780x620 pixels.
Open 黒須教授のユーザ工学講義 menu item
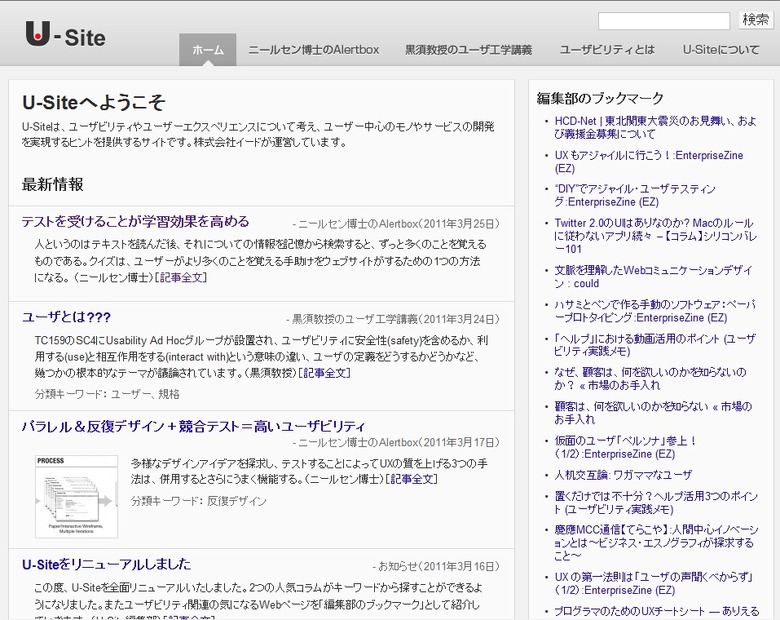pyautogui.click(x=469, y=50)
